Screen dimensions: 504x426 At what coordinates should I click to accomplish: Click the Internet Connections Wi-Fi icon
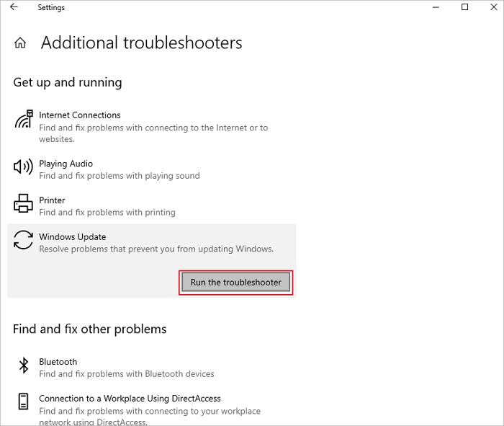coord(24,119)
